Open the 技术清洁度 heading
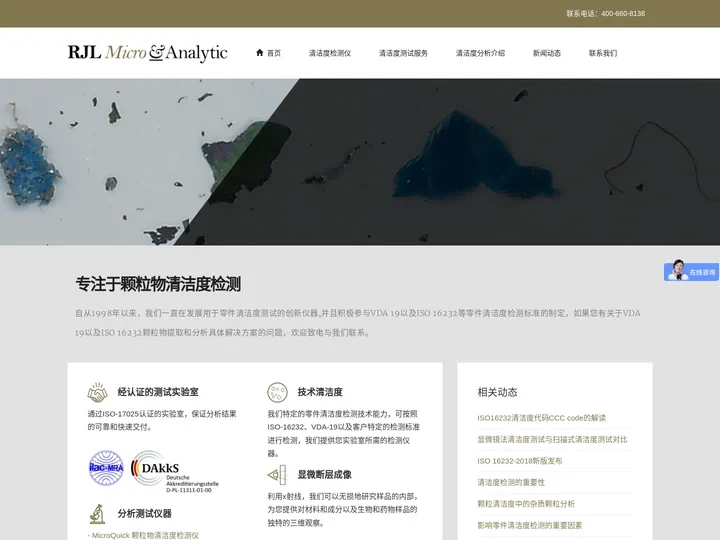Screen dimensions: 720x540 pos(320,392)
